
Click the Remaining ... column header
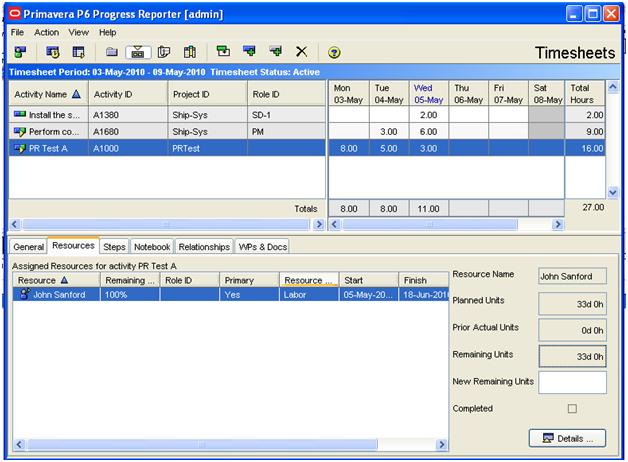[x=130, y=280]
